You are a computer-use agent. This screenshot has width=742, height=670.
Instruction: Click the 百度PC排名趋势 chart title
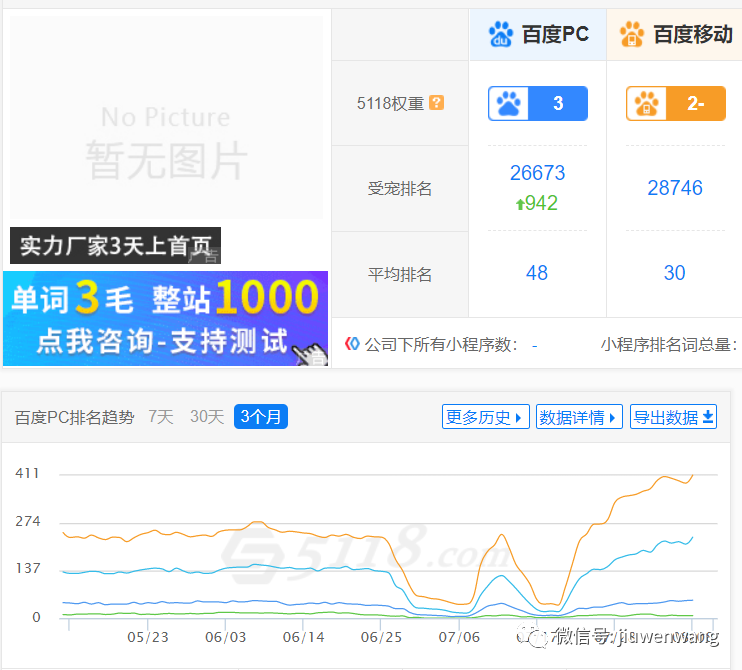74,417
